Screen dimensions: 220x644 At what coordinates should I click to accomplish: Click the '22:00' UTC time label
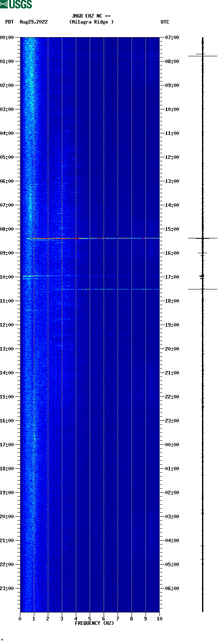(x=172, y=397)
